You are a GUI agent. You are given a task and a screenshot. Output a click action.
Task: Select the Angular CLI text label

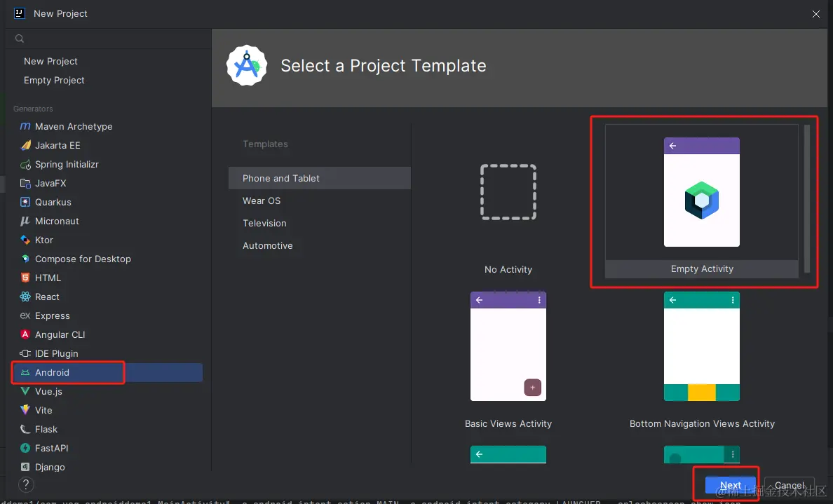pos(60,334)
